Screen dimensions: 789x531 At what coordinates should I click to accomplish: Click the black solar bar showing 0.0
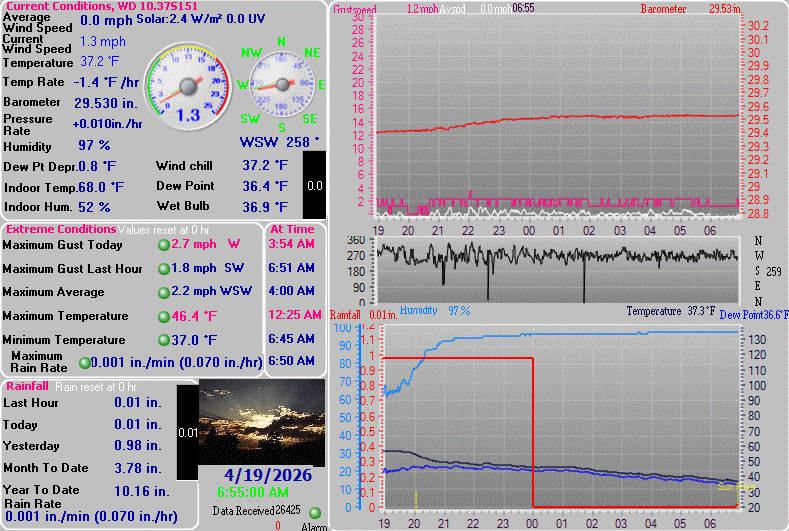pos(314,185)
